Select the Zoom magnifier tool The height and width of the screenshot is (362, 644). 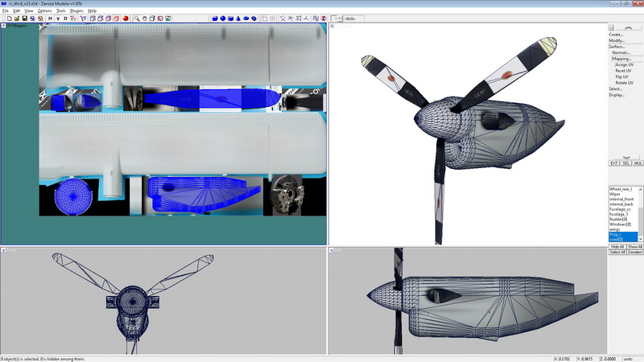pos(138,18)
